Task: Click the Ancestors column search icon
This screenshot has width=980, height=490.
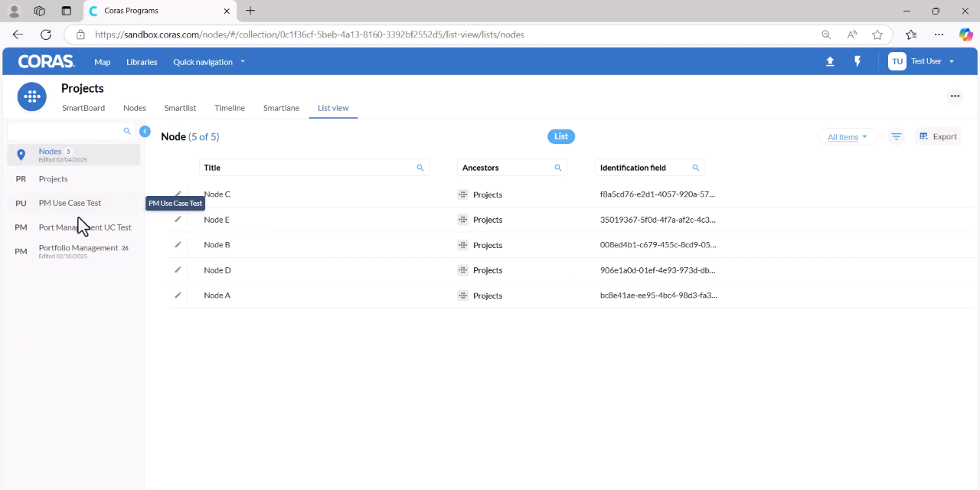Action: pyautogui.click(x=557, y=168)
